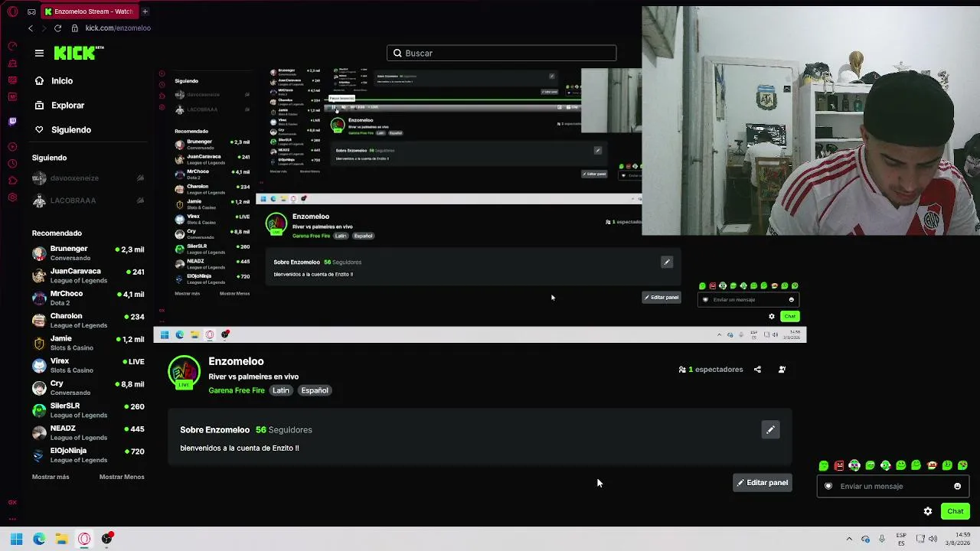Click the padlock site info icon
This screenshot has width=980, height=551.
click(74, 28)
